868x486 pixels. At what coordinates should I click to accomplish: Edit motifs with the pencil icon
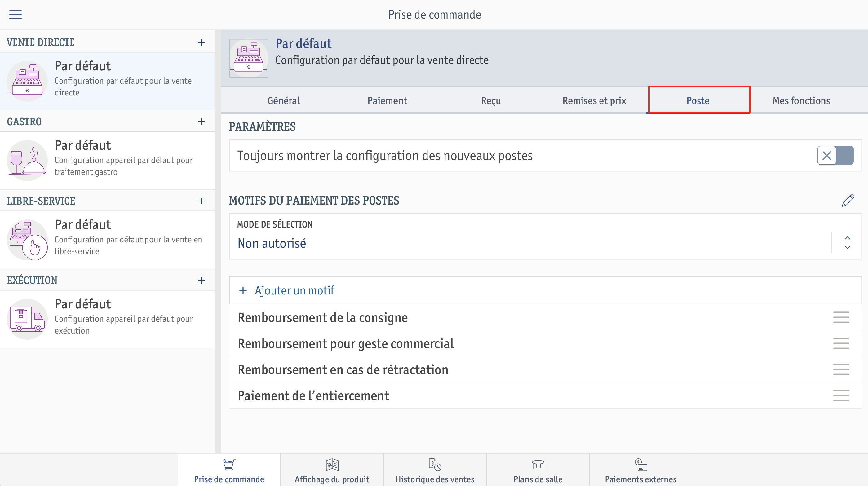848,201
